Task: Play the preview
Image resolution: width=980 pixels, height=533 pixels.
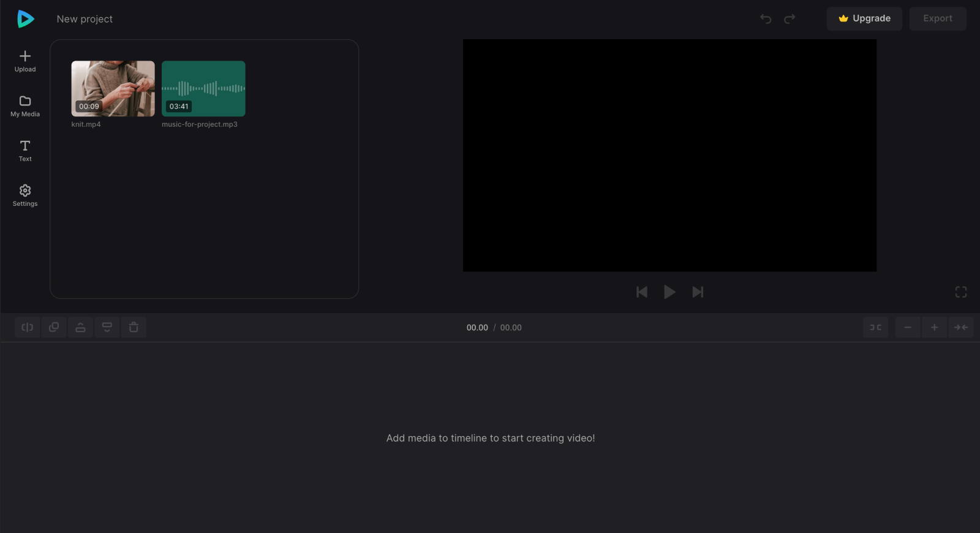Action: click(x=669, y=292)
